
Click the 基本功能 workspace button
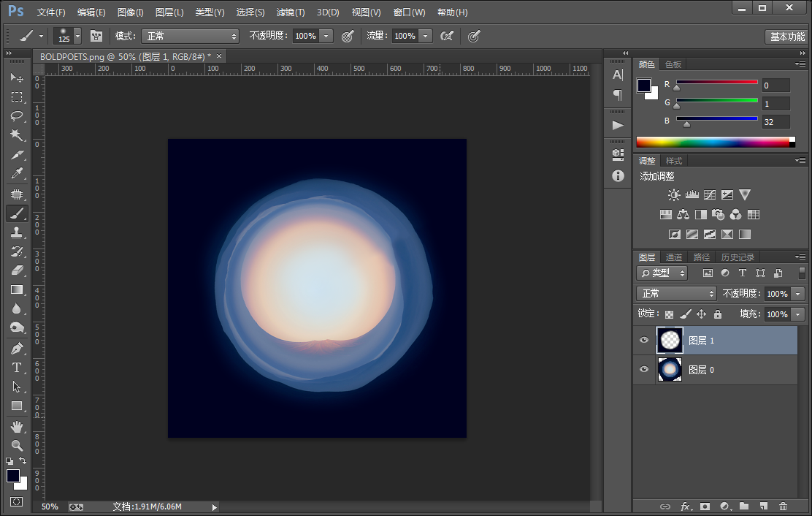(787, 37)
